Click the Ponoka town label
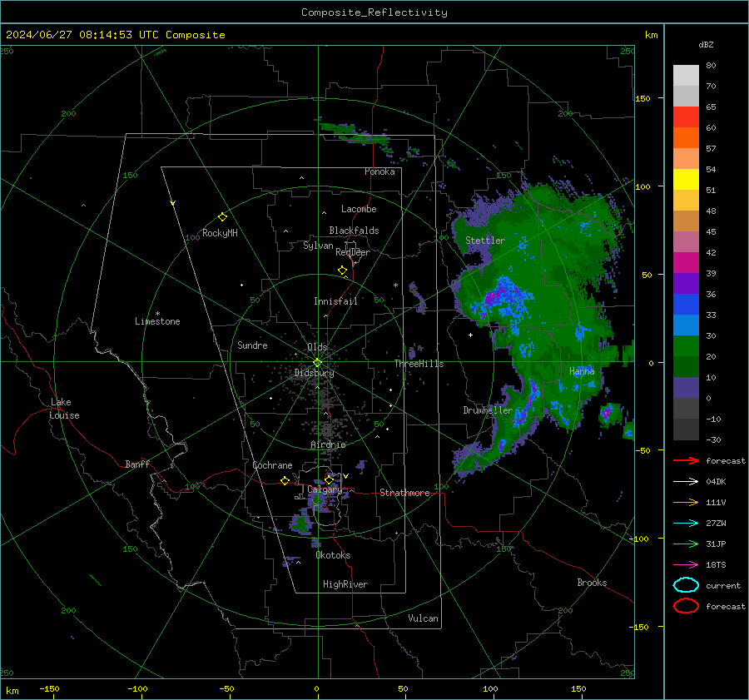This screenshot has height=700, width=749. [379, 171]
